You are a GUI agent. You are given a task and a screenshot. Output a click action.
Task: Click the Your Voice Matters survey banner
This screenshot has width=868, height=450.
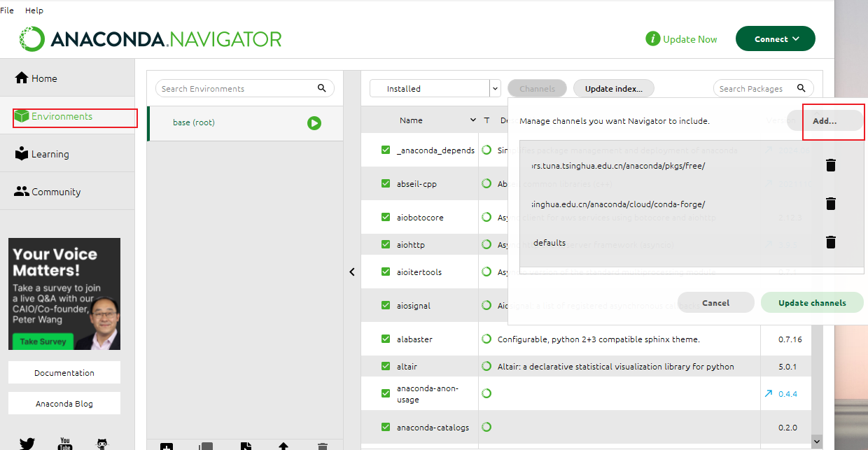(x=64, y=294)
